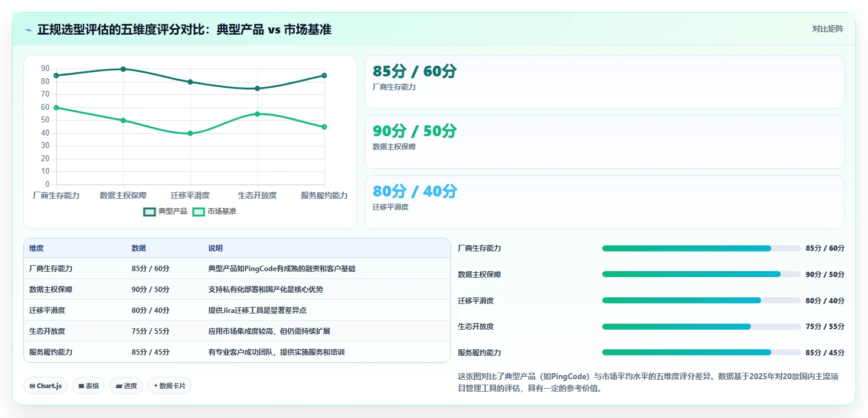Select the 进度 tag chip
The image size is (868, 418).
126,386
